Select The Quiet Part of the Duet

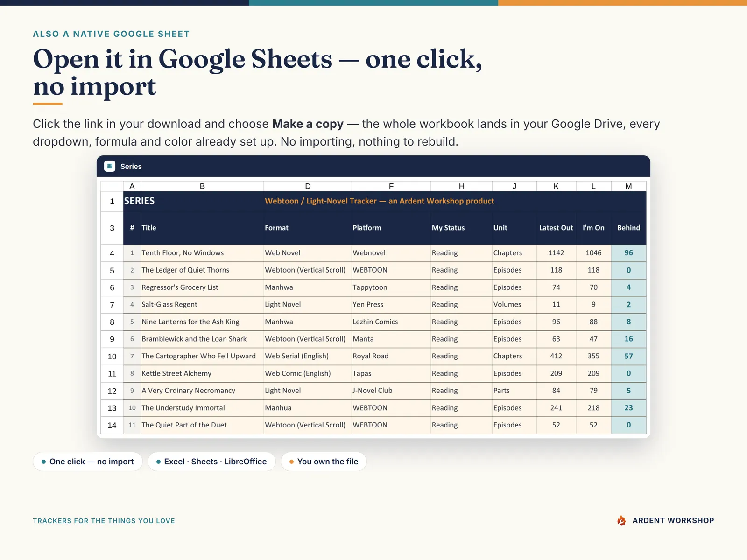point(202,425)
